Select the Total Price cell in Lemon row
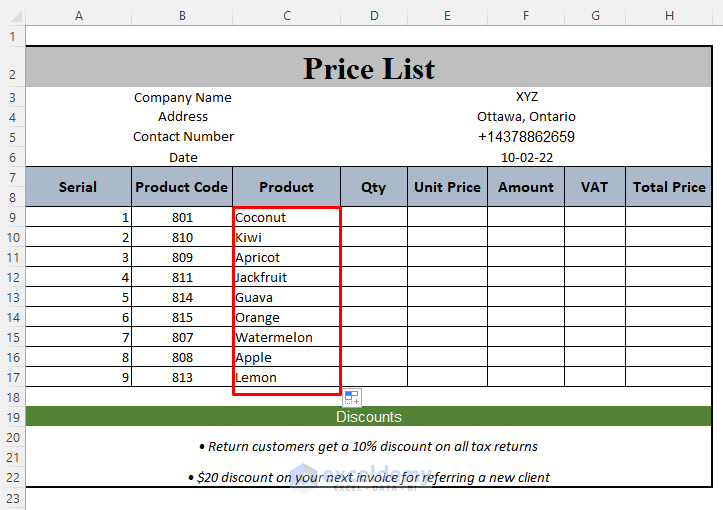This screenshot has width=723, height=510. point(669,377)
